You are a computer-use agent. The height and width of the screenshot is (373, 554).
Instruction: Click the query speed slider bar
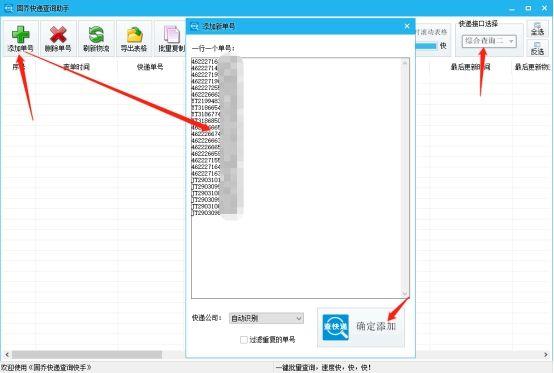point(426,46)
